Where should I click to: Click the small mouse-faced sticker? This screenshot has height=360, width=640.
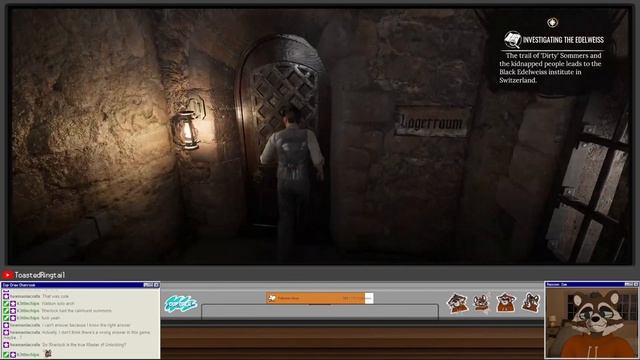[481, 303]
